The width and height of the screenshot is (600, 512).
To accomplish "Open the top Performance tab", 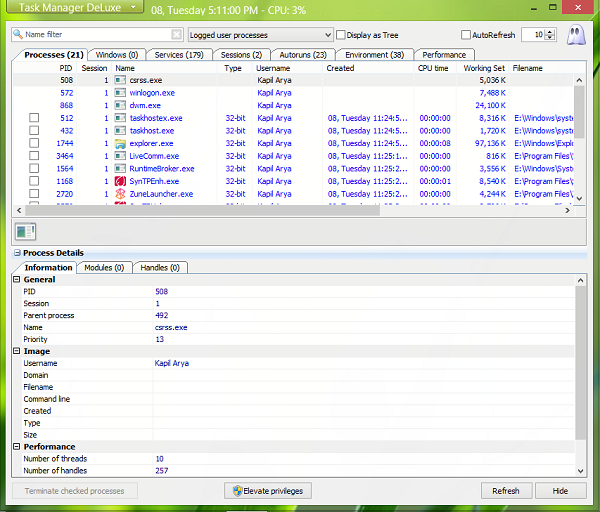I will click(x=444, y=55).
